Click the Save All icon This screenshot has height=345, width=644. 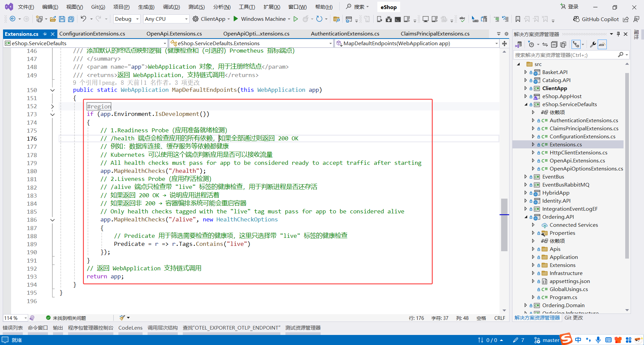(x=71, y=19)
